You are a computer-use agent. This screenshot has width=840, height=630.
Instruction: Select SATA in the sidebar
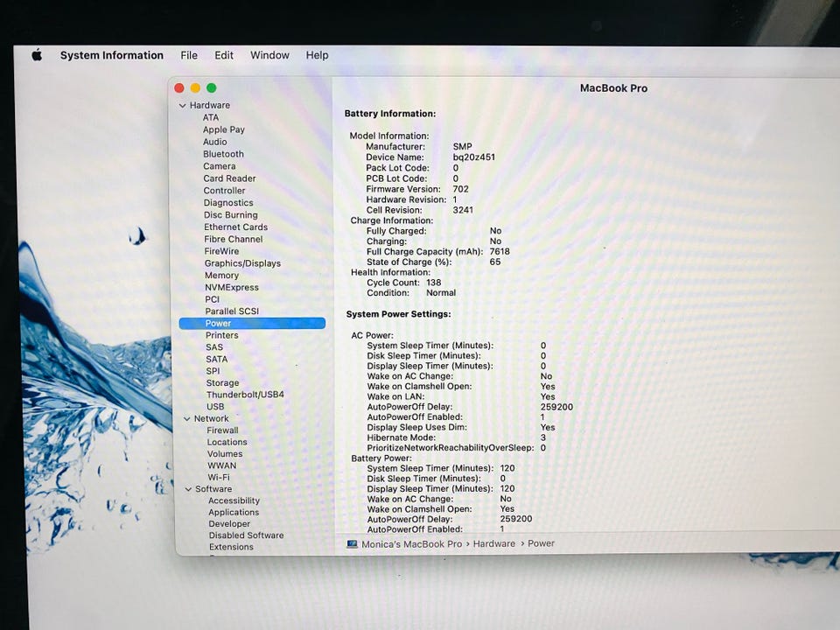[216, 359]
